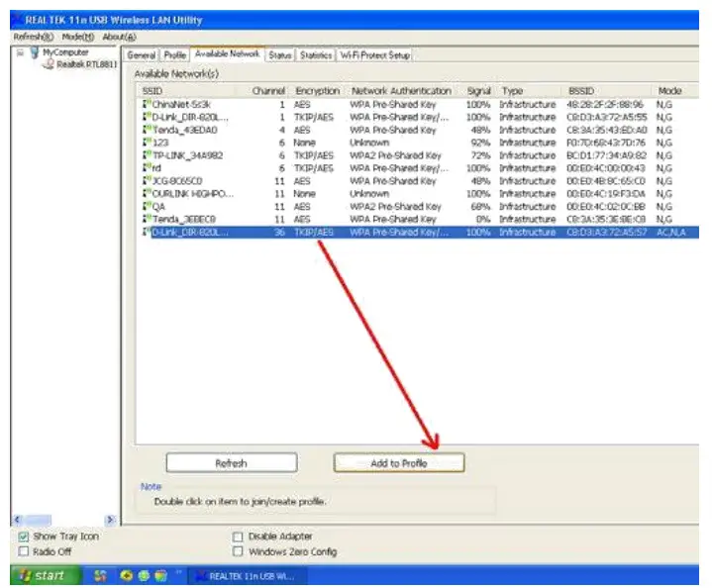712x588 pixels.
Task: Click the MyComputer icon in the tree
Action: pos(34,52)
